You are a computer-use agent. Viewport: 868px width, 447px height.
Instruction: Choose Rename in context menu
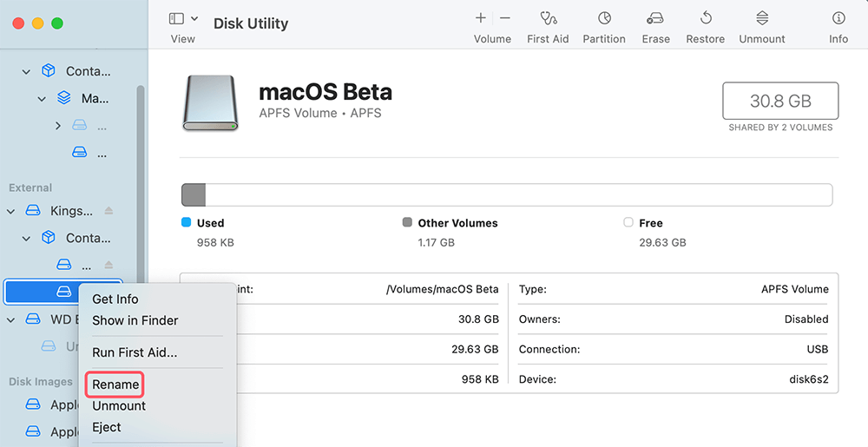point(115,385)
